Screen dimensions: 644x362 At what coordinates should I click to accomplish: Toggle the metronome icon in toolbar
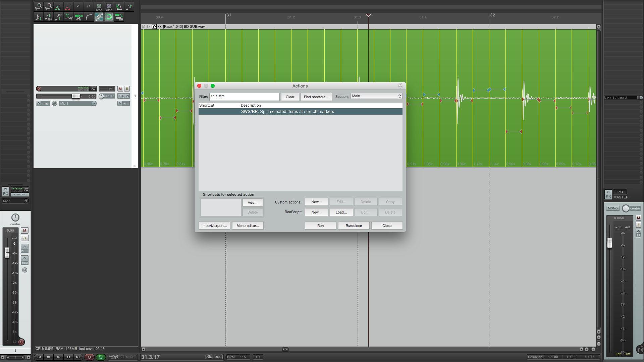(119, 6)
